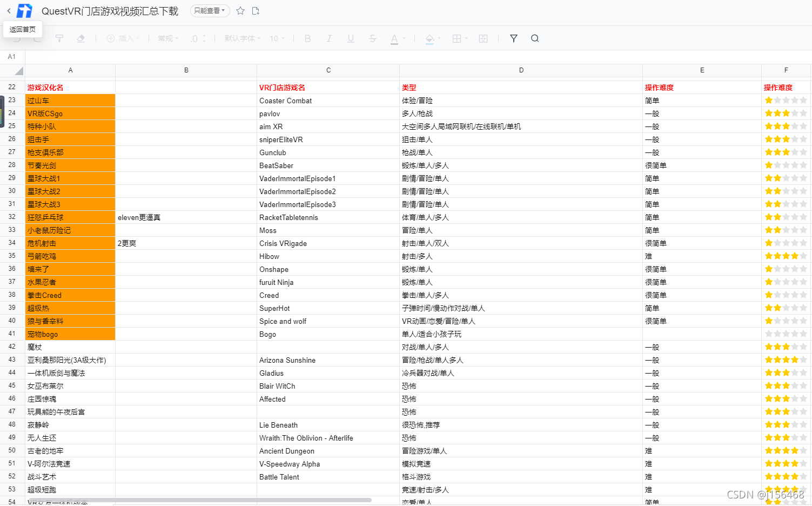Select column E header
The width and height of the screenshot is (812, 506).
(702, 70)
